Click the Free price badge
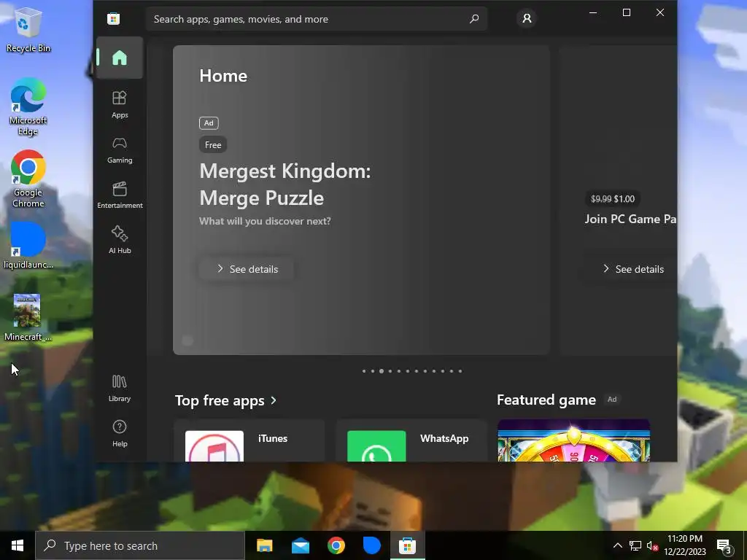The height and width of the screenshot is (560, 747). tap(213, 145)
